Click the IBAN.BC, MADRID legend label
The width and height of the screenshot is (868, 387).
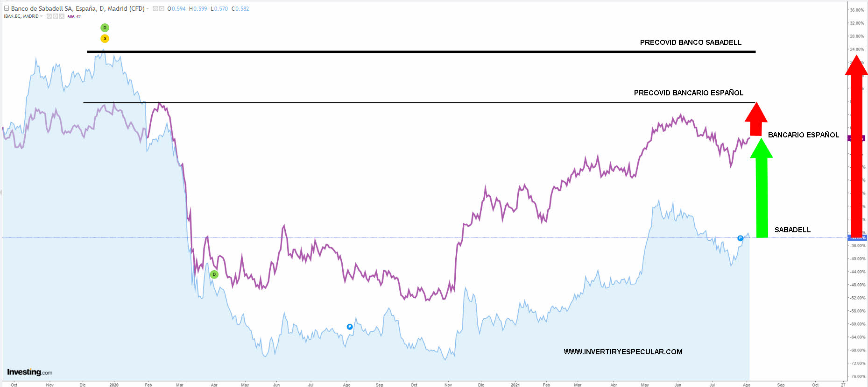tap(21, 16)
